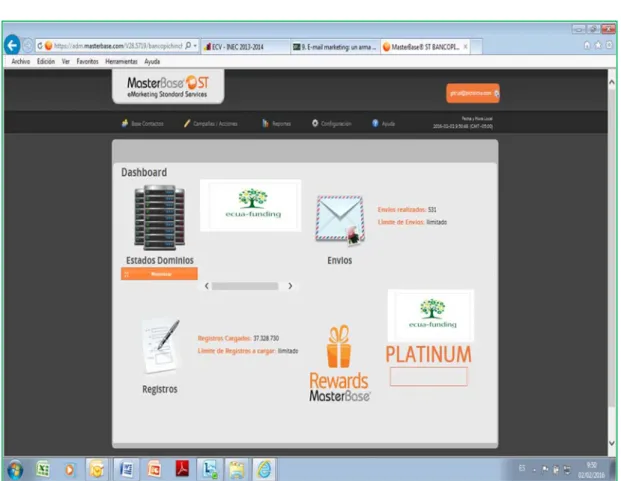Open Configuración navigation item
The width and height of the screenshot is (621, 481).
(331, 124)
